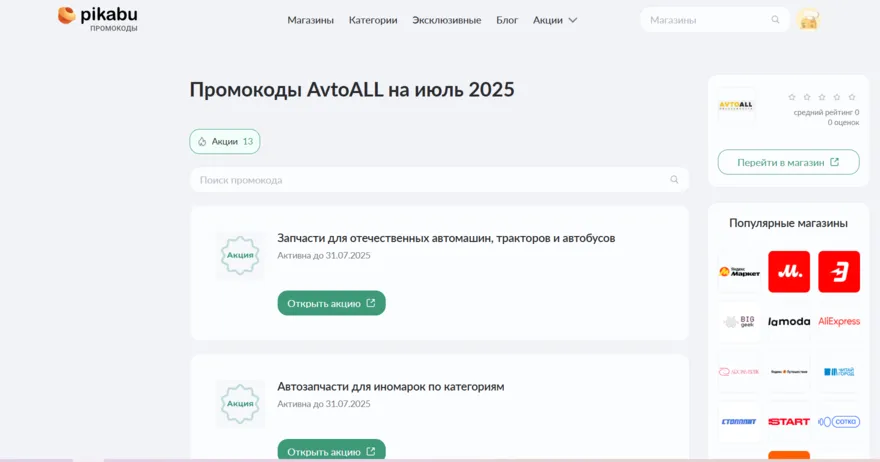Open Запчасти для отечественных автомашин offer title
Screen dimensions: 880x462
click(x=446, y=238)
